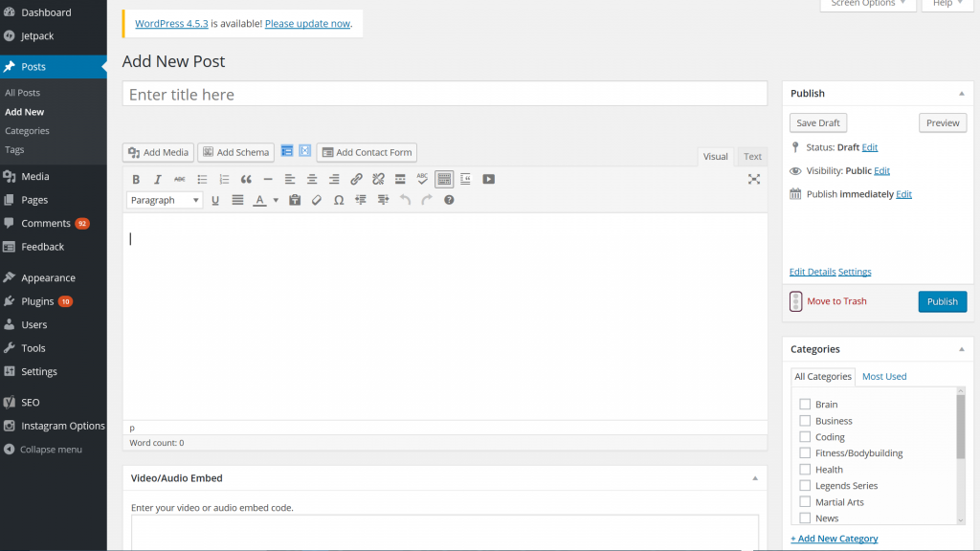
Task: Select the All Categories tab
Action: tap(822, 376)
